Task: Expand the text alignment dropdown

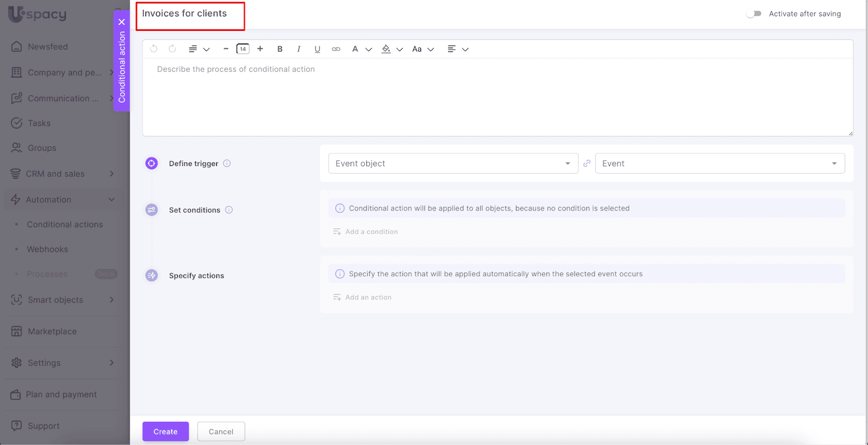Action: (x=457, y=49)
